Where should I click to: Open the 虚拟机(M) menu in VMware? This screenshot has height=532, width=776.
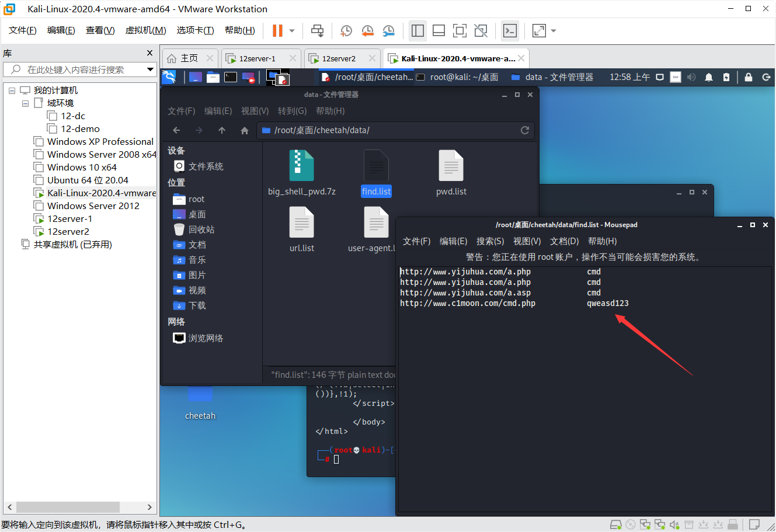(146, 30)
